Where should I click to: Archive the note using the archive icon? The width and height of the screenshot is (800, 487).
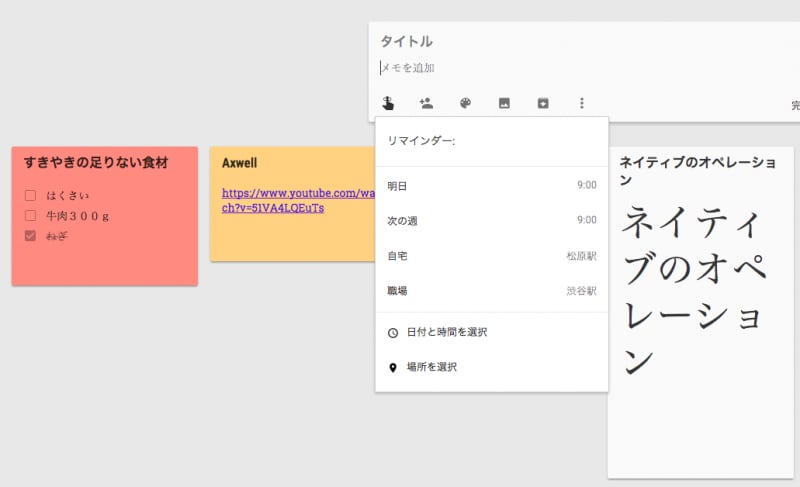tap(543, 103)
